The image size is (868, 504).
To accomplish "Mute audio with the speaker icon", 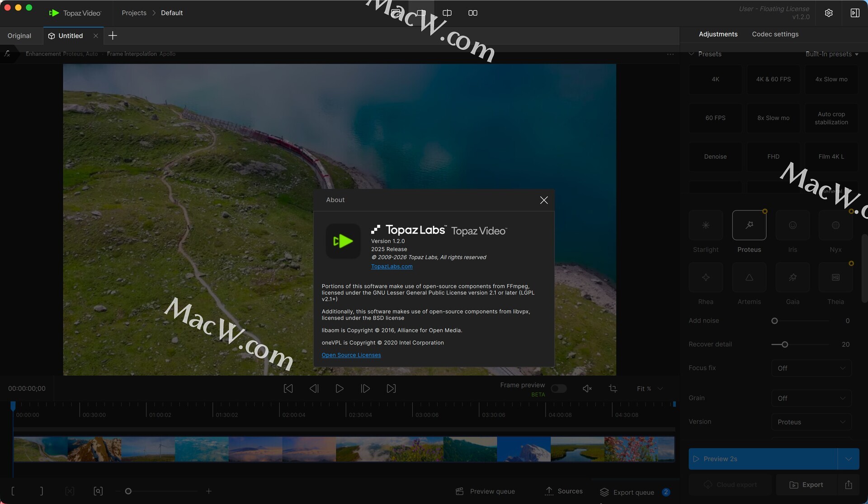I will coord(587,389).
